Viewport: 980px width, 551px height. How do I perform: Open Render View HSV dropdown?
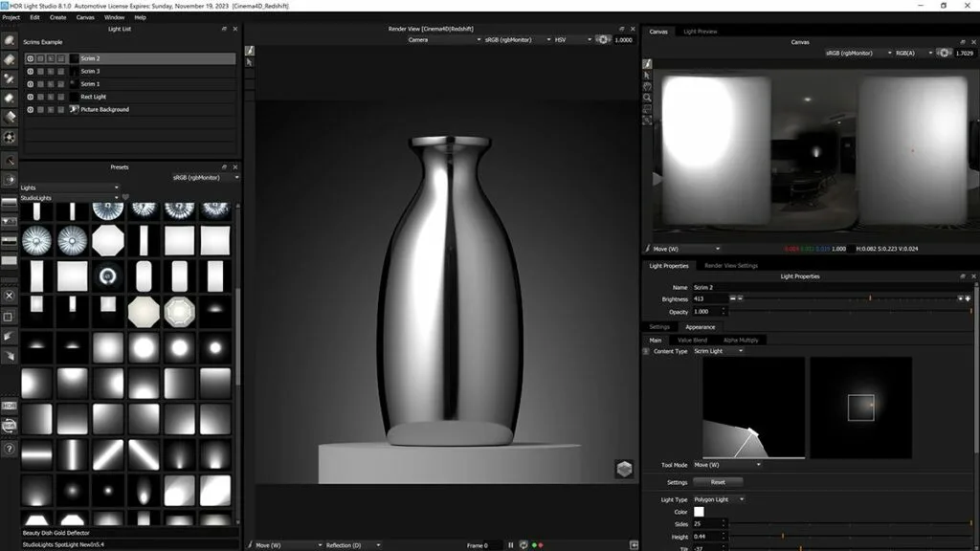(x=572, y=40)
